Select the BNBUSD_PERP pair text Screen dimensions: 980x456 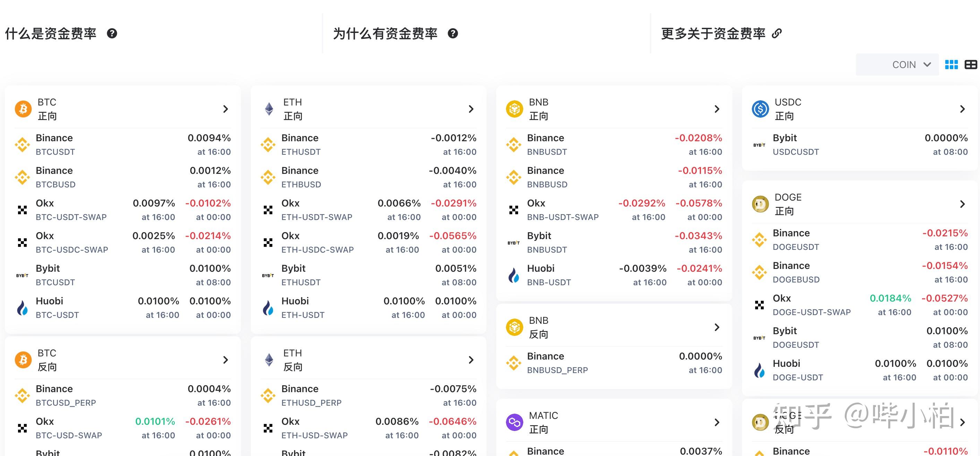(x=558, y=370)
